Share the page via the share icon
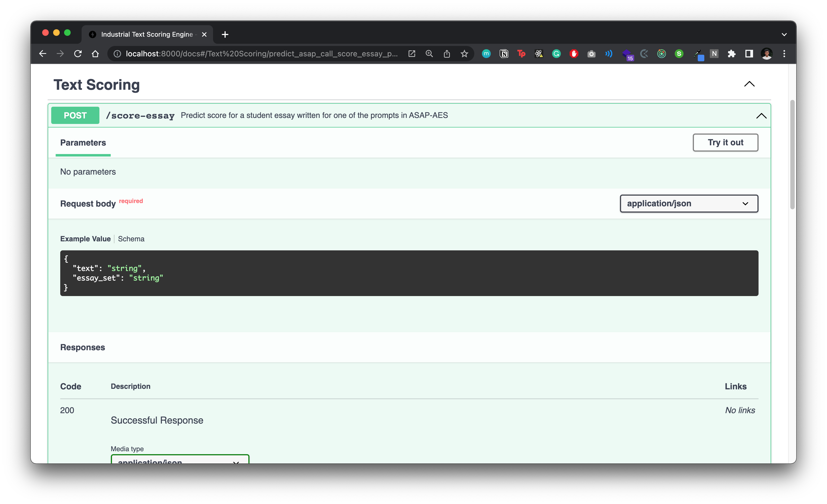Screen dimensions: 827x504 (447, 54)
